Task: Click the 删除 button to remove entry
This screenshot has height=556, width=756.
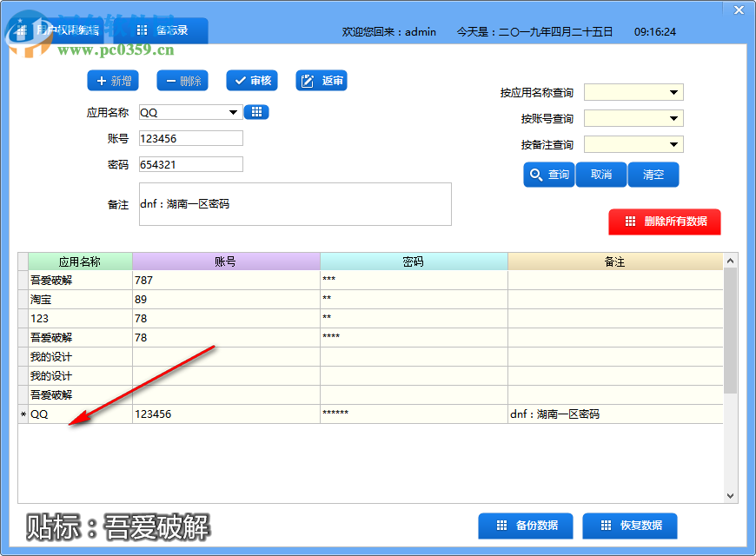Action: (183, 80)
